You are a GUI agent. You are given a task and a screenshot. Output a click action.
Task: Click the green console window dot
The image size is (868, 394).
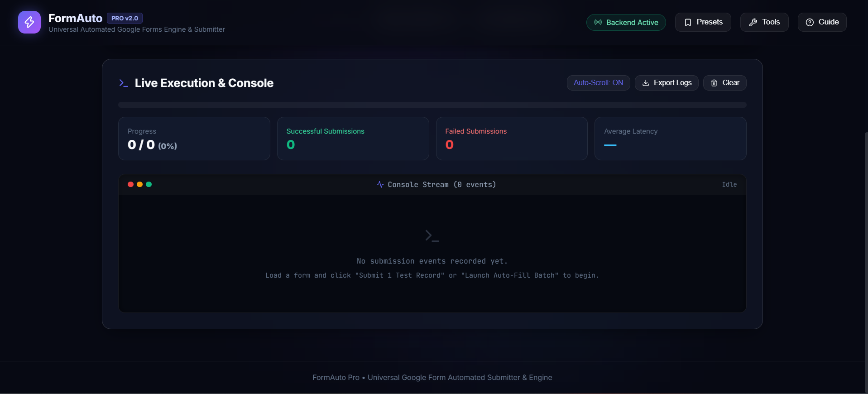[x=149, y=184]
